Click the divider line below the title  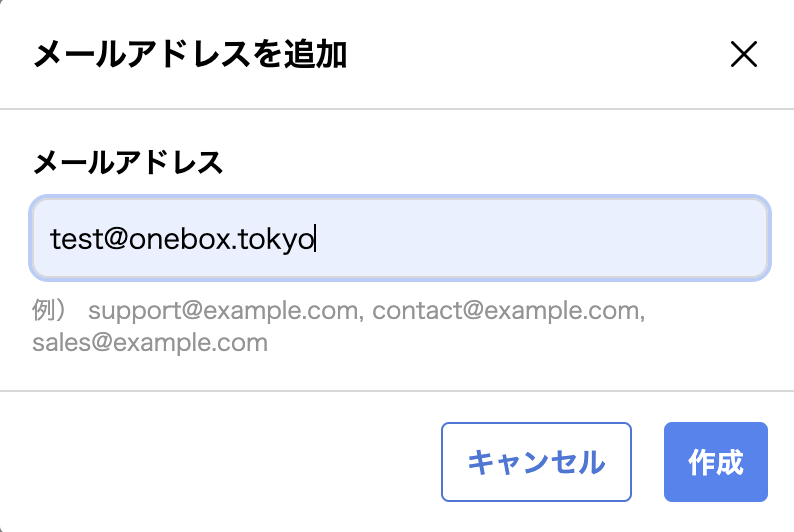coord(397,108)
